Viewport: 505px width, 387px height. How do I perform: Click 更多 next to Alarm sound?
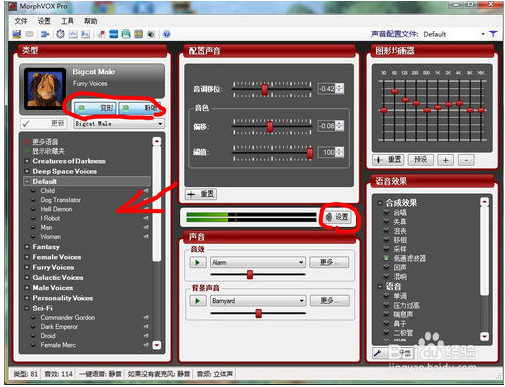(329, 262)
